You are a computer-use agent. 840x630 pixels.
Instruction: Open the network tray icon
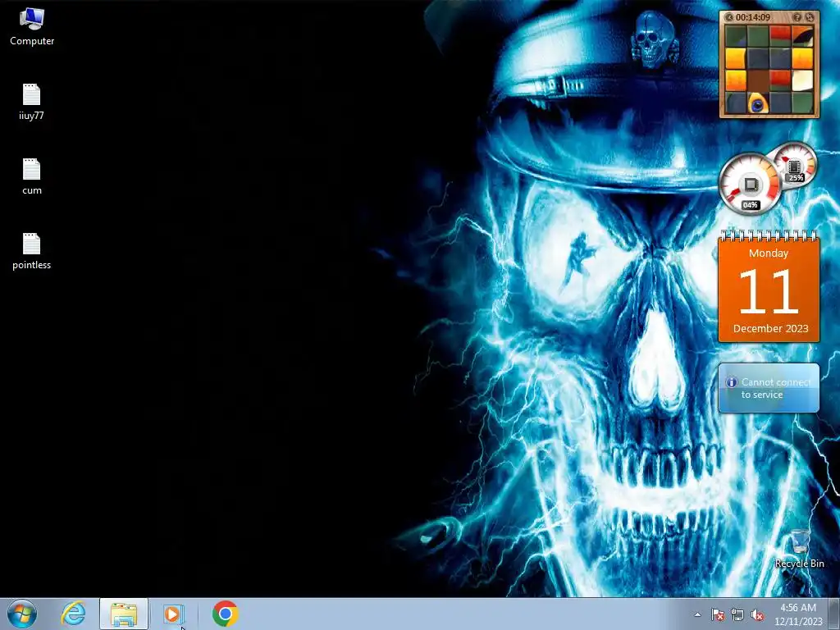pyautogui.click(x=737, y=614)
